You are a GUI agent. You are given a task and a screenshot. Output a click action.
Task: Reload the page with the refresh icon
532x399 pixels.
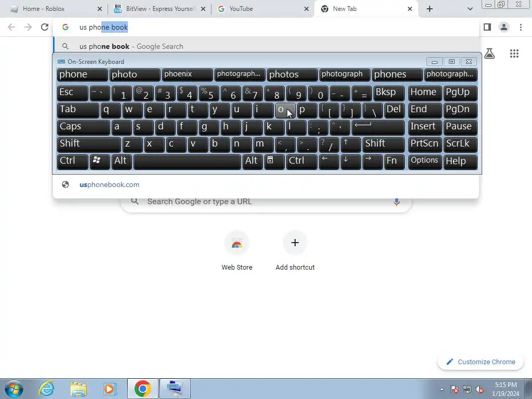pyautogui.click(x=45, y=27)
